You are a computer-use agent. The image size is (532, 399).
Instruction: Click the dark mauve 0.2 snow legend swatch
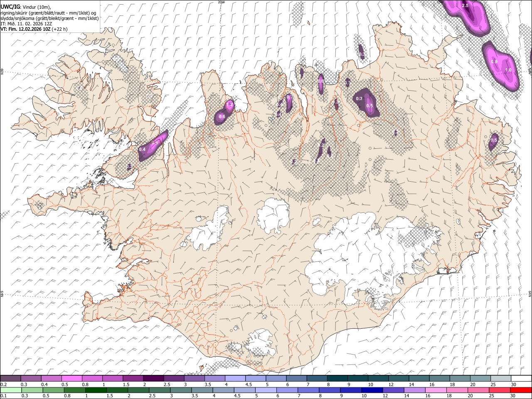[x=10, y=379]
